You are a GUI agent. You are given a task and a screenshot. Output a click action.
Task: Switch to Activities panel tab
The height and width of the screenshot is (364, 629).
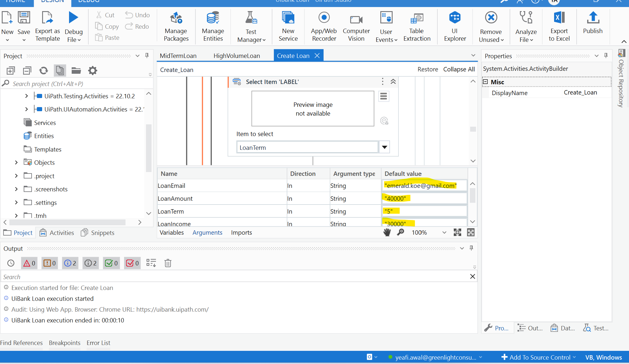(57, 233)
